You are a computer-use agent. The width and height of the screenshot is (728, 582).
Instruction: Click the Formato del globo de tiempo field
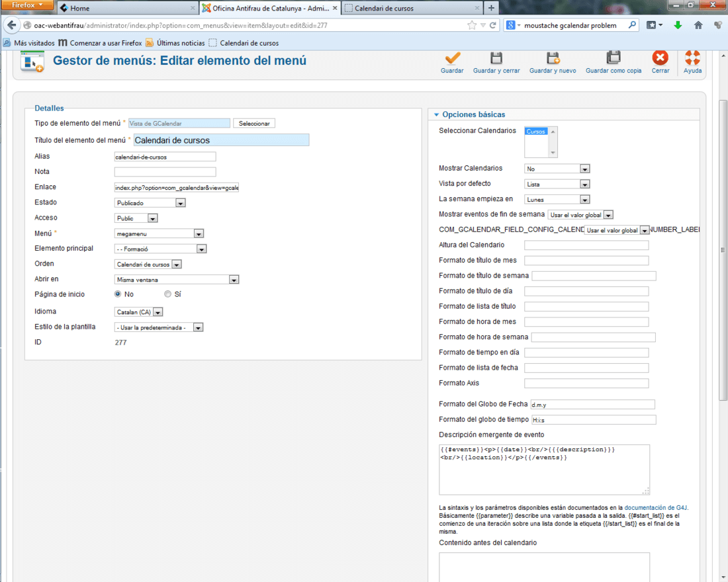coord(594,419)
